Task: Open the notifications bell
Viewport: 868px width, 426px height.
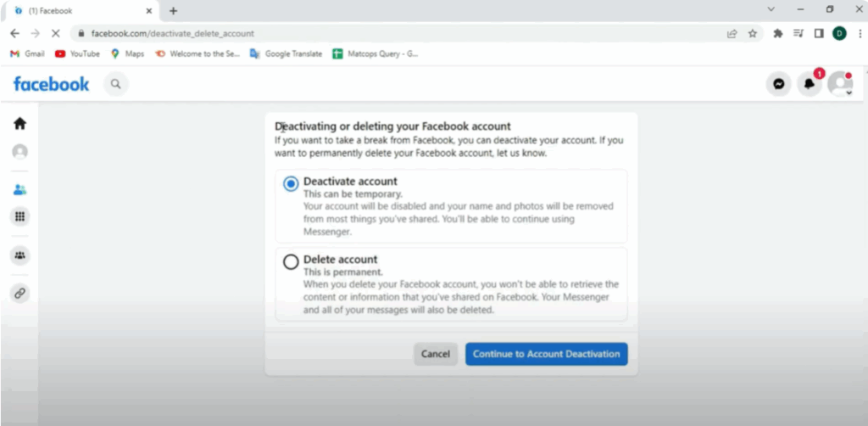Action: point(810,84)
